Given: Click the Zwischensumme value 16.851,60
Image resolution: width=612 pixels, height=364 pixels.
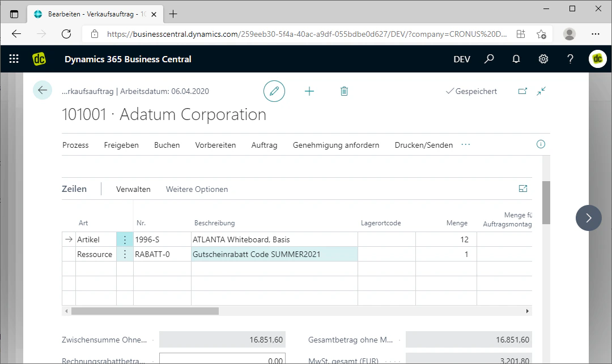Looking at the screenshot, I should (223, 340).
